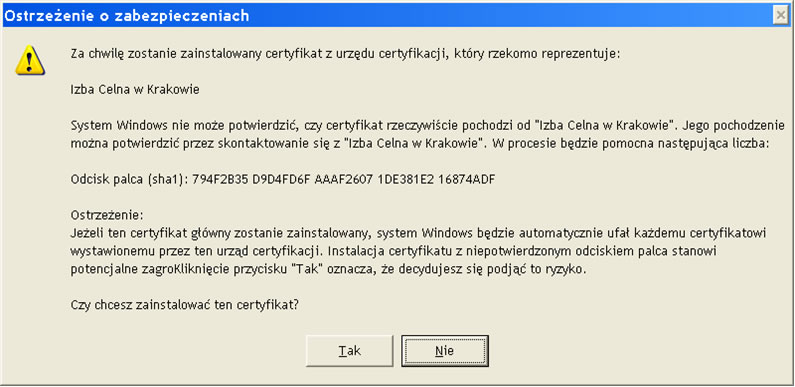The width and height of the screenshot is (795, 387).
Task: Close the security warning dialog
Action: [x=780, y=16]
